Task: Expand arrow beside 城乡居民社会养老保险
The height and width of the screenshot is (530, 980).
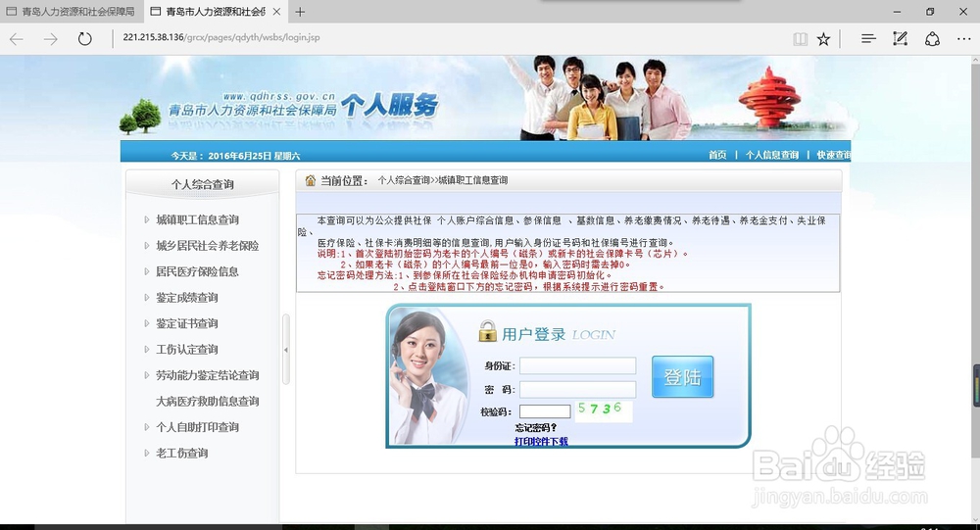Action: [146, 246]
